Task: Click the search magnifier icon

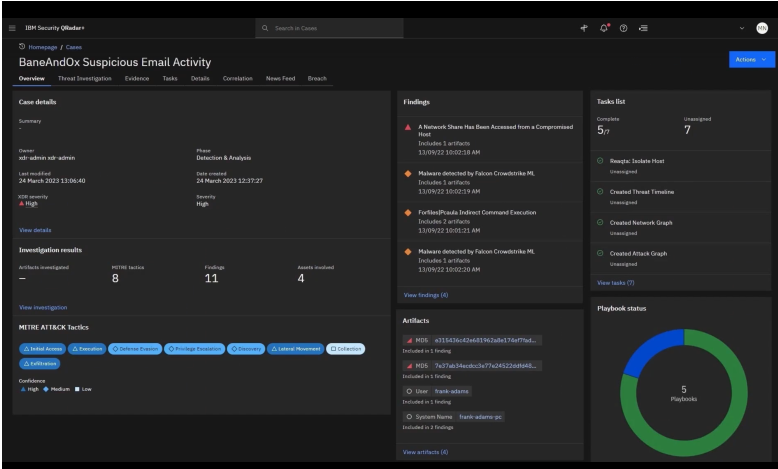Action: (265, 28)
